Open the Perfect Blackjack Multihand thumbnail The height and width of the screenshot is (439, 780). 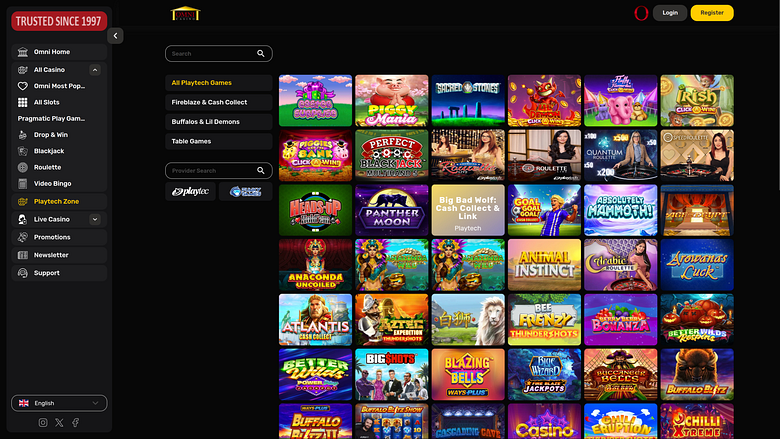(391, 156)
